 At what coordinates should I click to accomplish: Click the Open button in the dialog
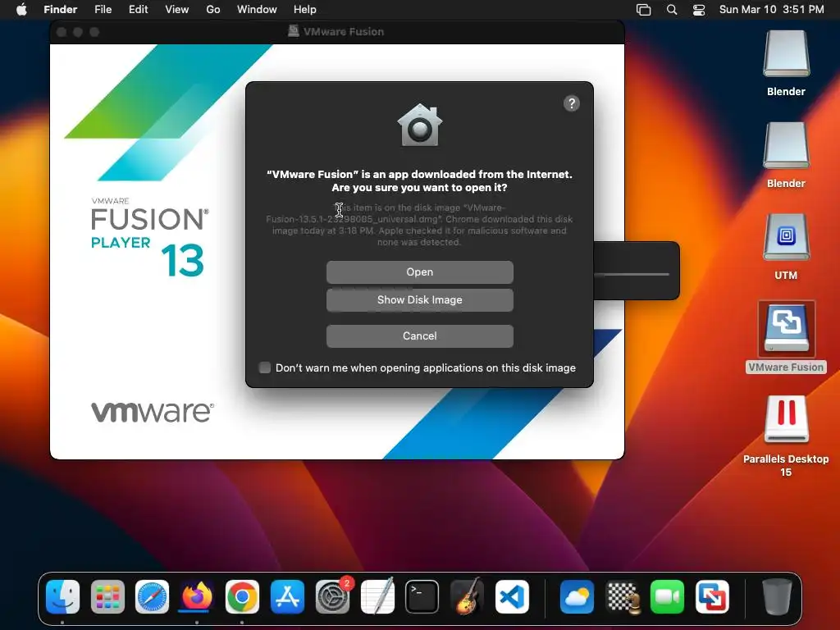tap(419, 272)
